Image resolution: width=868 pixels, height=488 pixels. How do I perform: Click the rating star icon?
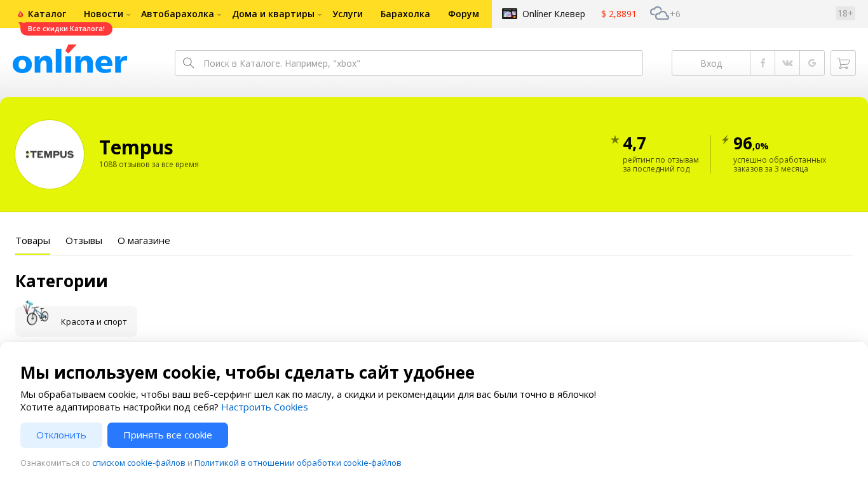tap(615, 140)
